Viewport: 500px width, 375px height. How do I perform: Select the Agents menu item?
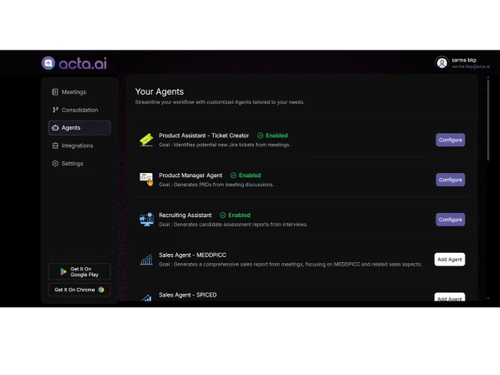80,128
